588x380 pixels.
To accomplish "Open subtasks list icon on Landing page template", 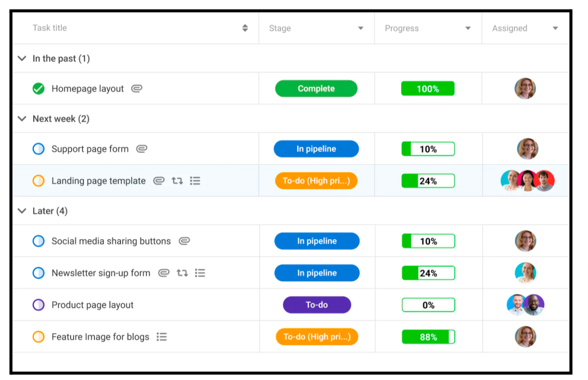I will pos(195,181).
